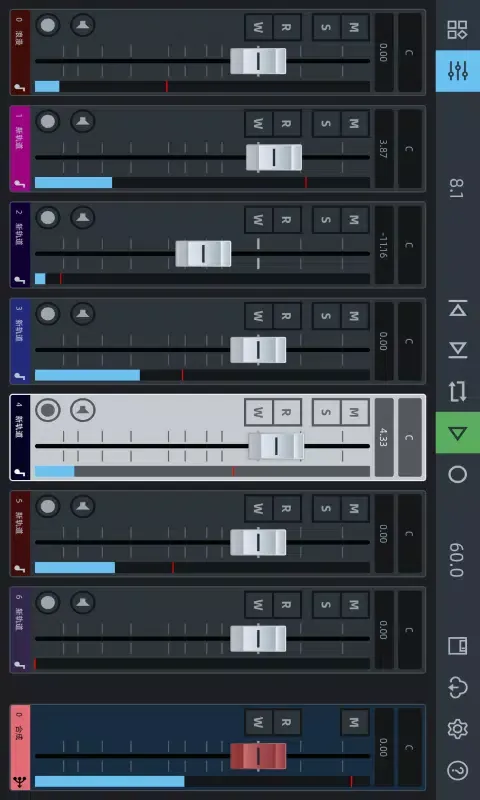Enable monitoring speaker icon on track 1

[x=83, y=121]
